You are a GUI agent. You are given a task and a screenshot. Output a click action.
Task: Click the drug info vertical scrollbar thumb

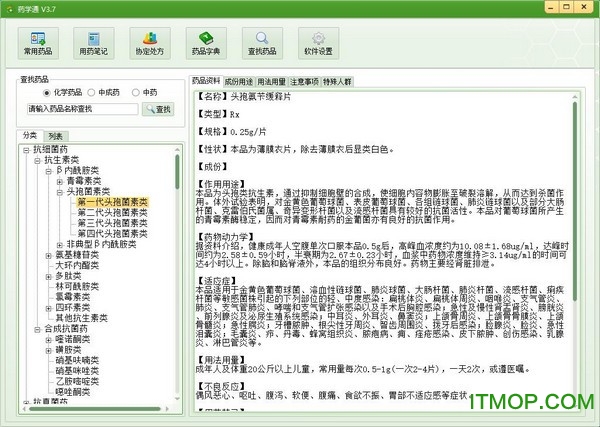coord(575,201)
